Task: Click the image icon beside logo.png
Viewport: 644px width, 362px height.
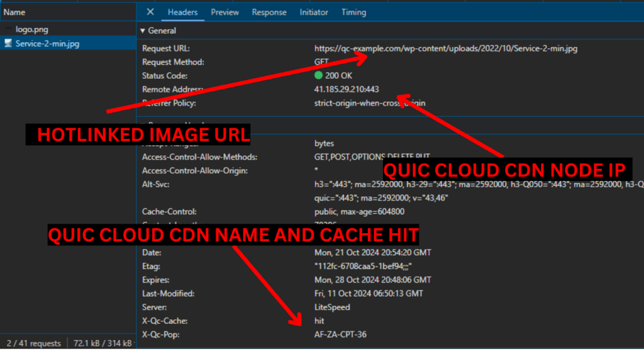Action: pos(9,28)
